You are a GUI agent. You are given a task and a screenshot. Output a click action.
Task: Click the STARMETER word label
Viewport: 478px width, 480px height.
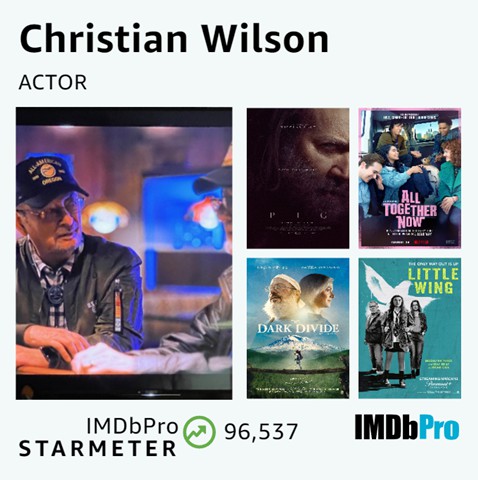(97, 449)
